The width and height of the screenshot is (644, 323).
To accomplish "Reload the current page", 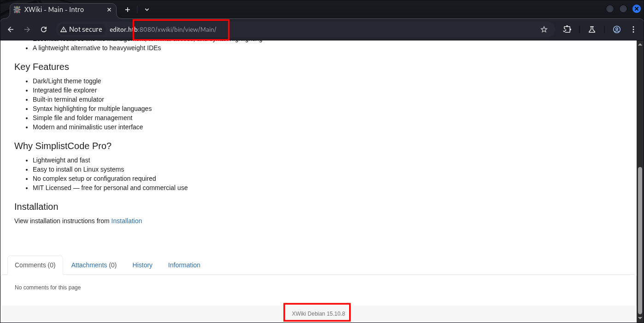I will pyautogui.click(x=44, y=29).
